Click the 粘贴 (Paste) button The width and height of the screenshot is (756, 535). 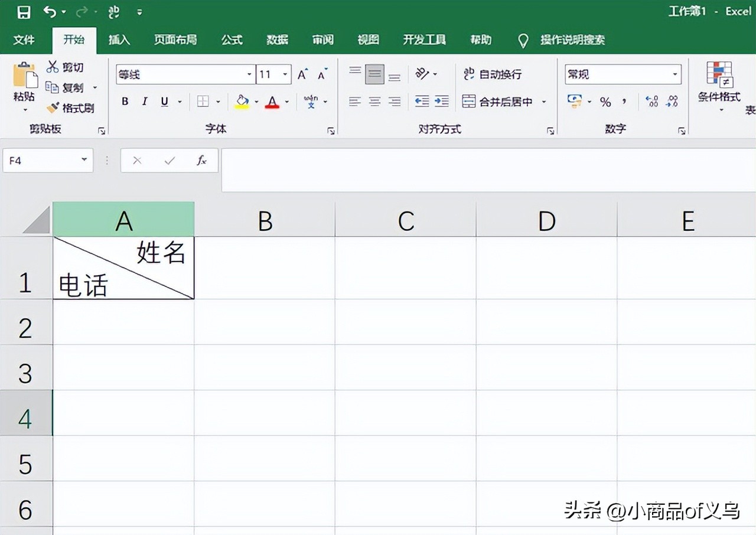pos(25,87)
